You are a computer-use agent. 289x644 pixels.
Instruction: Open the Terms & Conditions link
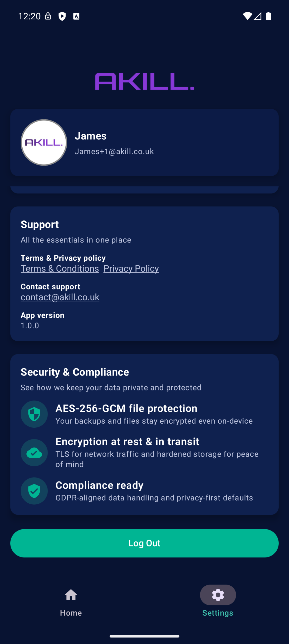(x=60, y=268)
